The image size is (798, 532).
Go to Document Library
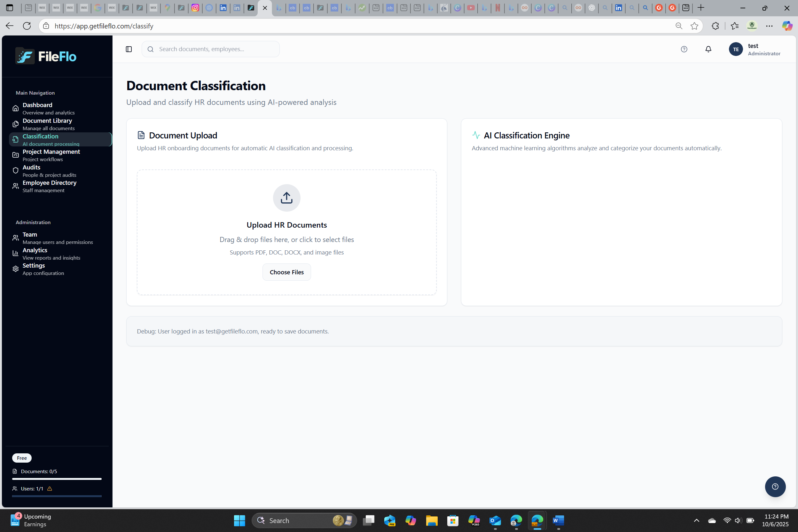pos(47,121)
